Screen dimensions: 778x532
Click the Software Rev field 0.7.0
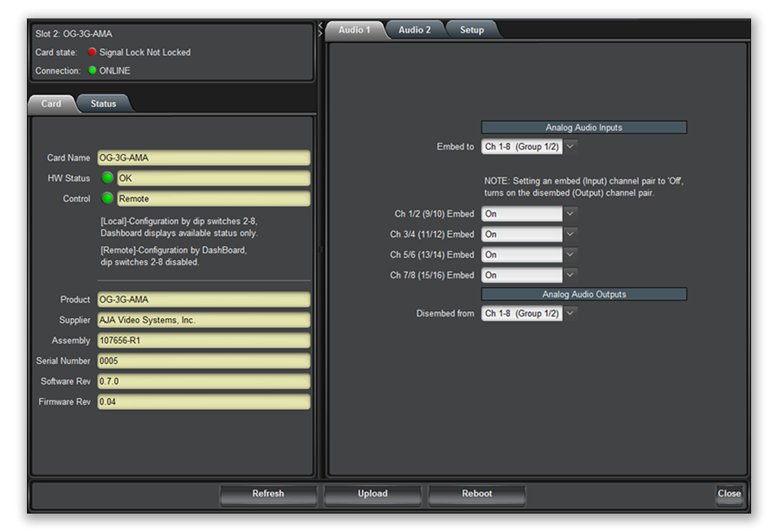[x=203, y=381]
